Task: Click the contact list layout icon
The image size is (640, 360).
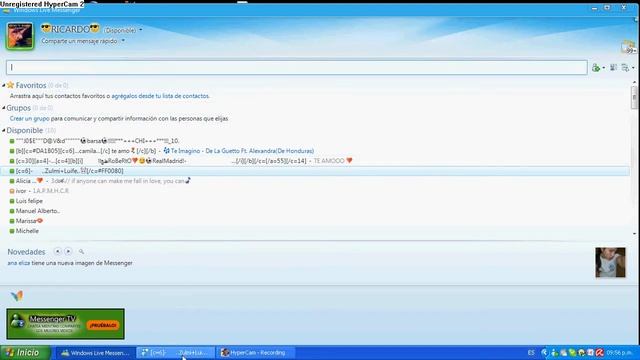Action: 613,68
